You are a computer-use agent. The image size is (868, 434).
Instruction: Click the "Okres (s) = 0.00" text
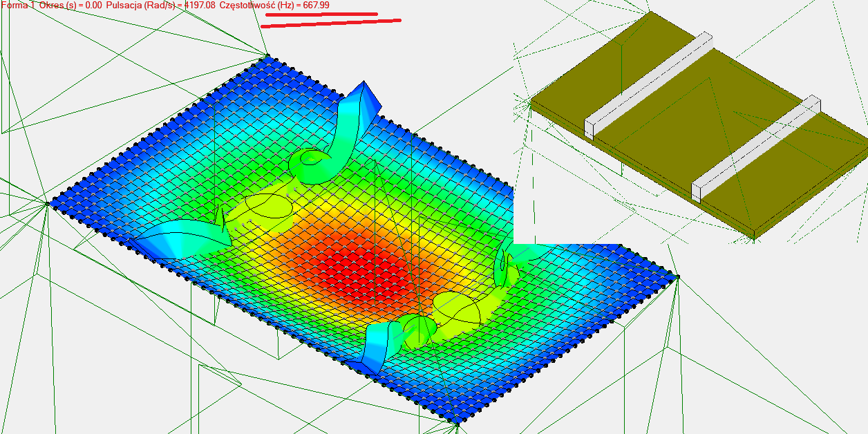tap(70, 5)
